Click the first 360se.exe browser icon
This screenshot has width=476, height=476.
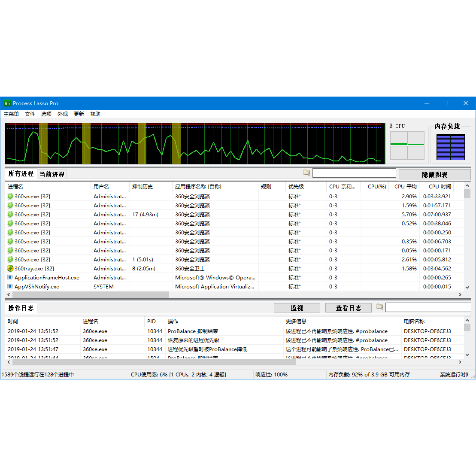pos(10,197)
